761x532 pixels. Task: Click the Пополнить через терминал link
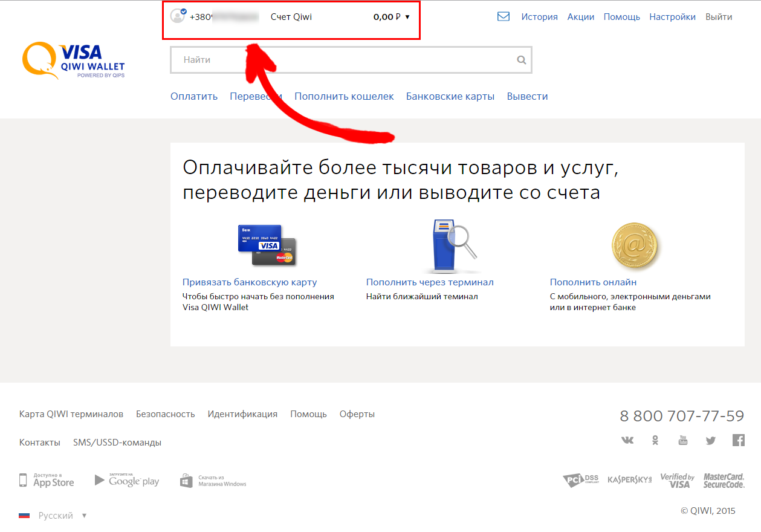(x=430, y=282)
